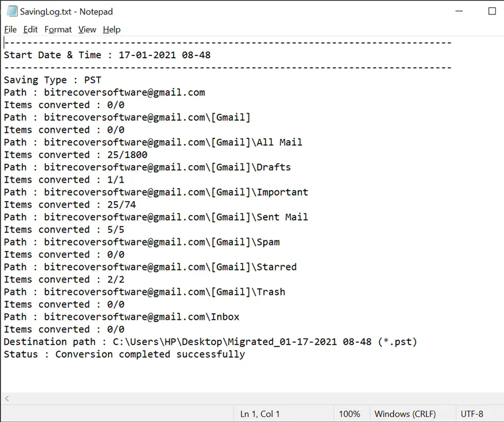Viewport: 504px width, 422px height.
Task: Click the Ln 1, Col 1 status indicator
Action: [x=260, y=414]
